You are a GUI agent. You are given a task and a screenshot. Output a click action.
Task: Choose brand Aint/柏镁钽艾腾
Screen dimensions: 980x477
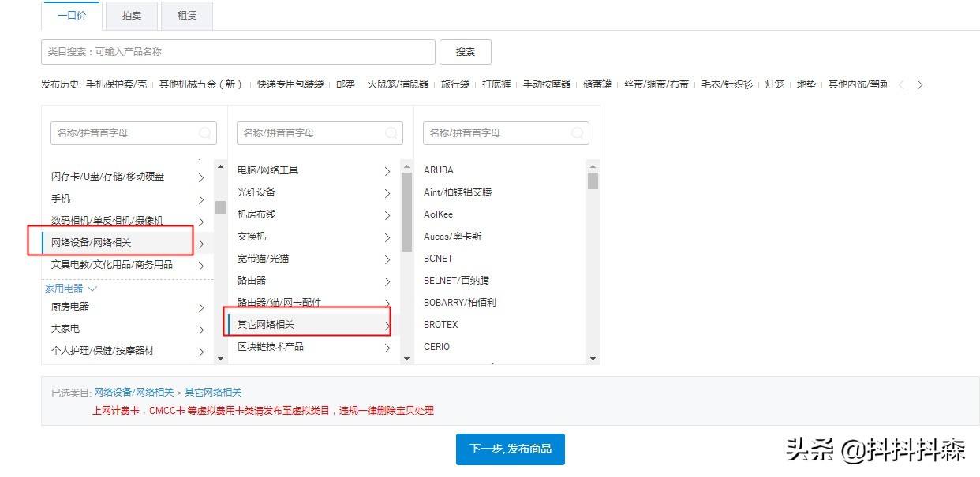pos(458,192)
